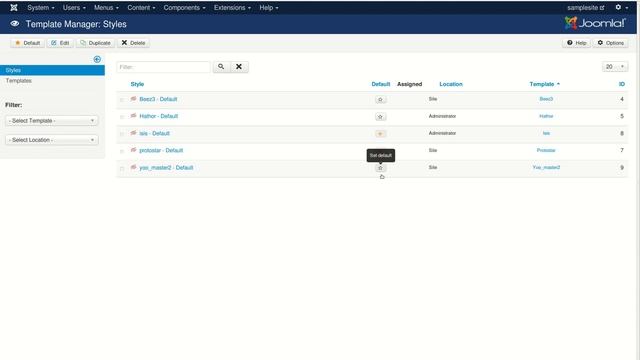The image size is (640, 360).
Task: Open Yoo_master2 template link
Action: (x=546, y=168)
